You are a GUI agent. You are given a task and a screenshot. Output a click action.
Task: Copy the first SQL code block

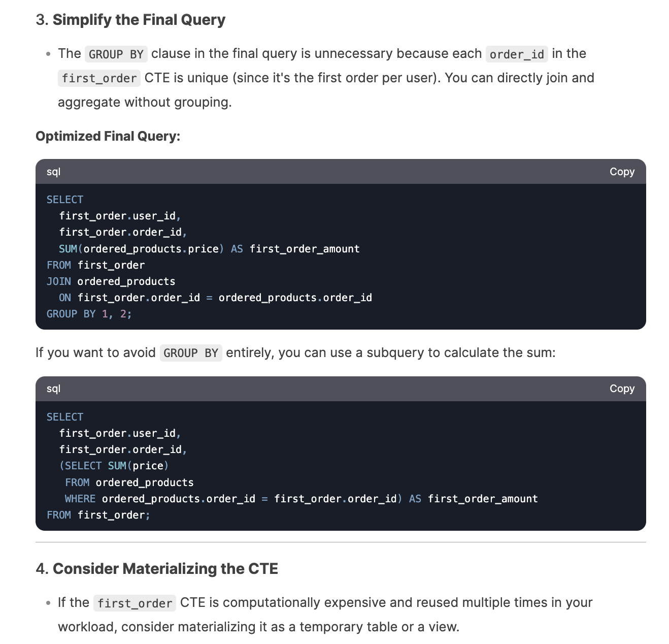pyautogui.click(x=622, y=172)
